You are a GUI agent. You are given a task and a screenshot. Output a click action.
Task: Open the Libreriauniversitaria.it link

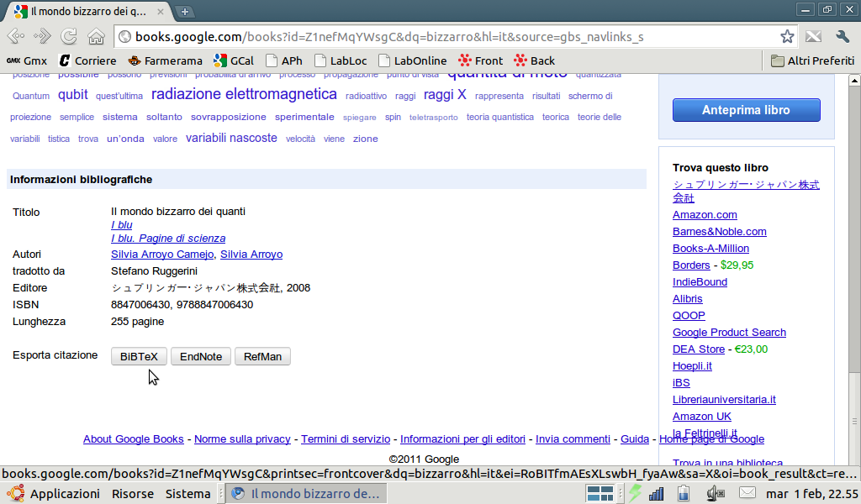(x=724, y=400)
